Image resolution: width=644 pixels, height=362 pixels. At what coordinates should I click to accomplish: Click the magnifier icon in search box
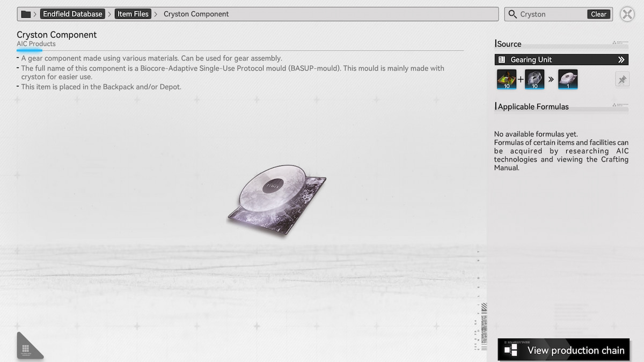pyautogui.click(x=513, y=14)
